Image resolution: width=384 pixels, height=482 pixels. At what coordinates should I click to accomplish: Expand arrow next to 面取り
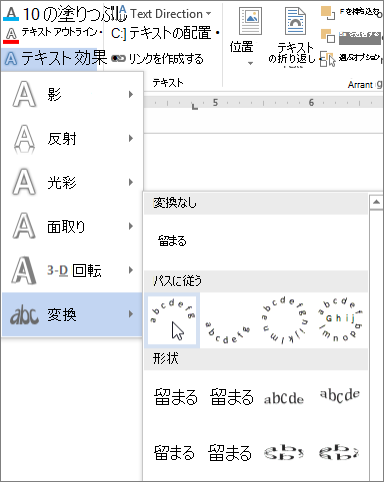pyautogui.click(x=131, y=226)
